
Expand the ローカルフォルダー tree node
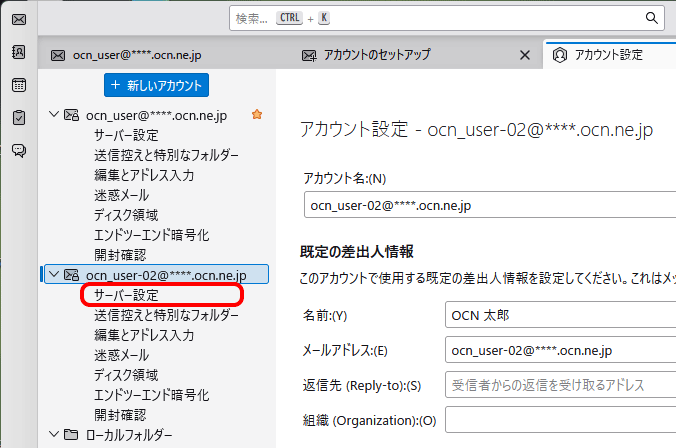[x=54, y=434]
